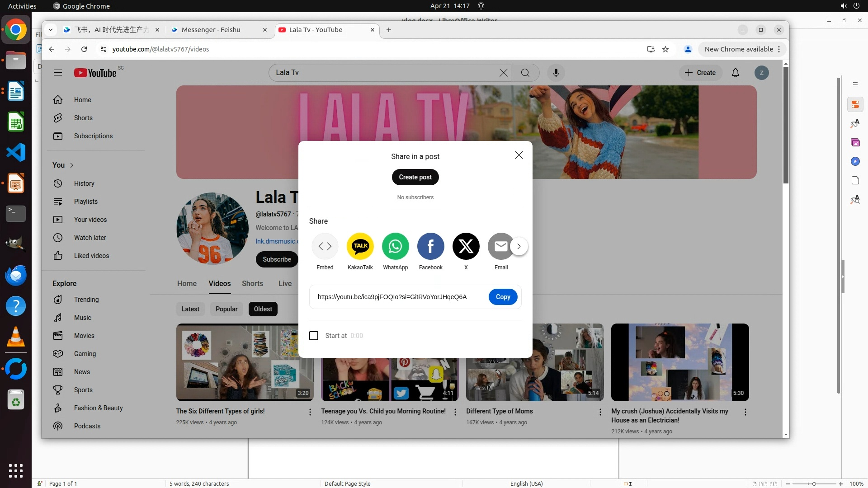Open YouTube notifications bell
Screen dimensions: 868x488
735,73
